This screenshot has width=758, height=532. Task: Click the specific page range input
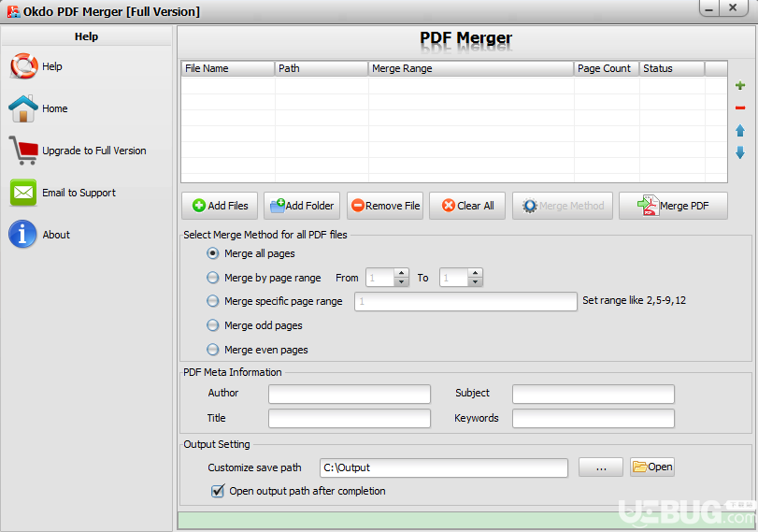(465, 301)
